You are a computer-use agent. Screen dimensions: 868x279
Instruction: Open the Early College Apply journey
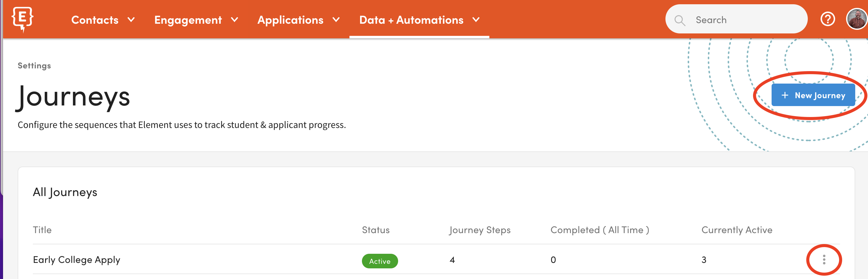coord(76,260)
